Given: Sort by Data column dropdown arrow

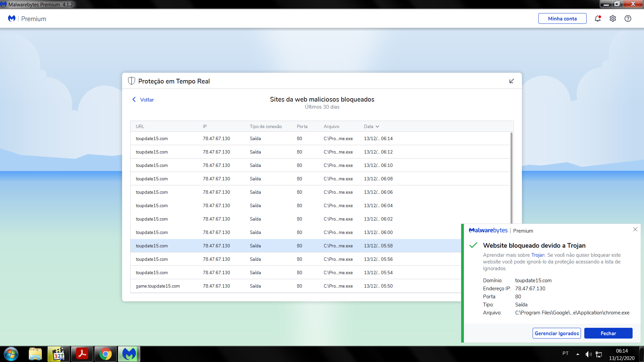Looking at the screenshot, I should tap(377, 126).
